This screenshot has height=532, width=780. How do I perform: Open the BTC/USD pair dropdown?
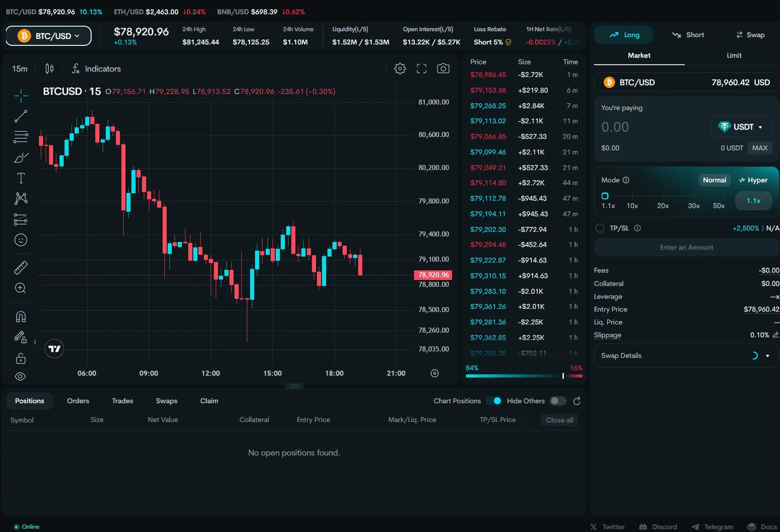pyautogui.click(x=49, y=36)
